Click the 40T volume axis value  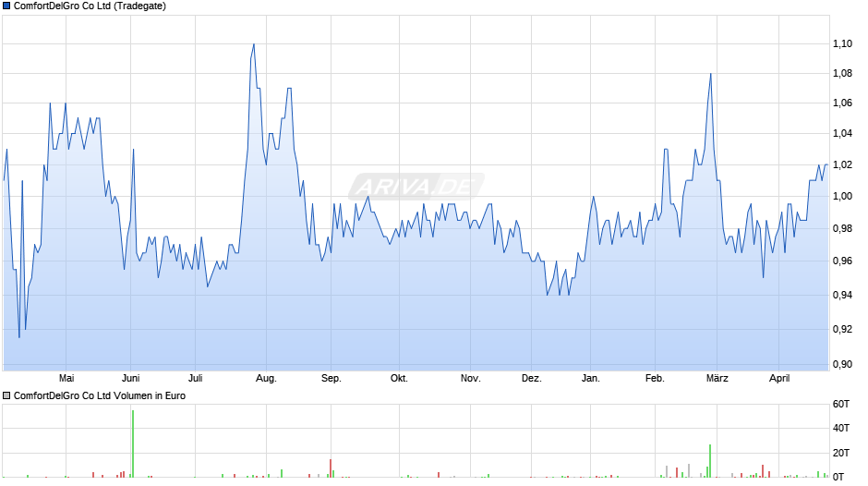[841, 429]
